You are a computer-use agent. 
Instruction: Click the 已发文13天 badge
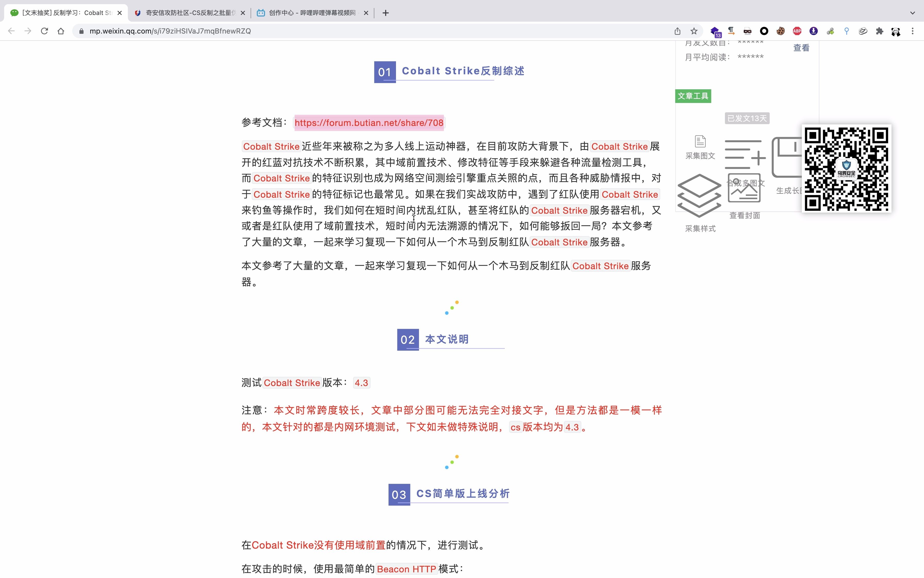click(x=747, y=118)
